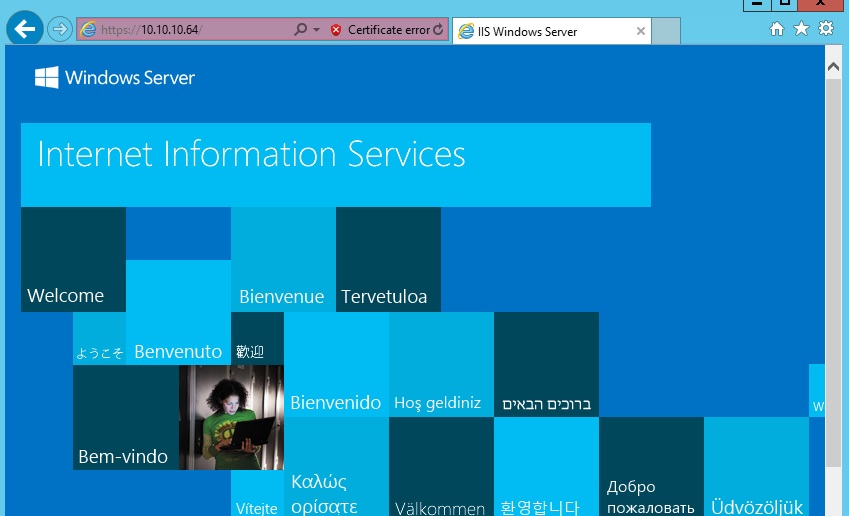Click the Benvenuto tile
The image size is (849, 516).
178,312
